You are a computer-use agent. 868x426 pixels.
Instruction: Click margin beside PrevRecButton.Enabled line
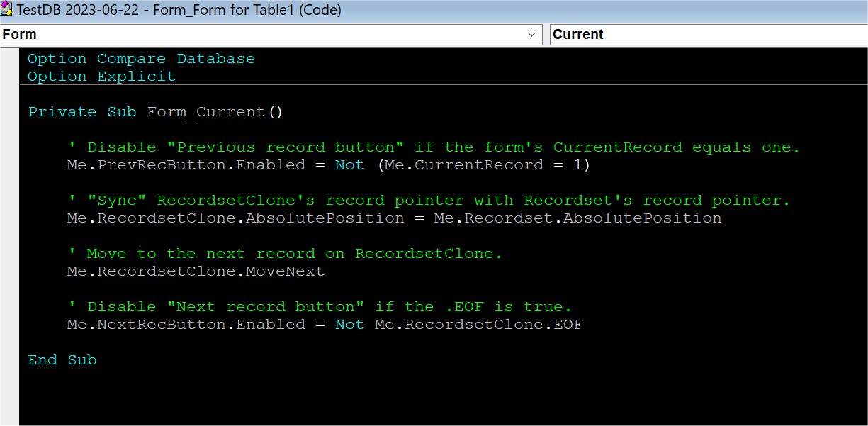pos(9,165)
